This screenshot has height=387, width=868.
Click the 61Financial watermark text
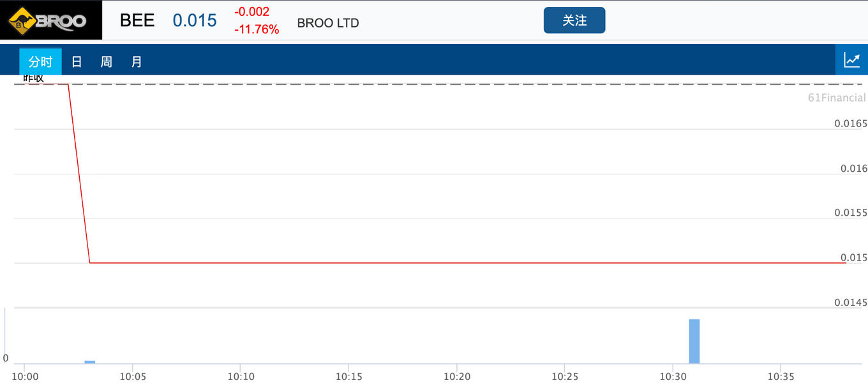[837, 98]
